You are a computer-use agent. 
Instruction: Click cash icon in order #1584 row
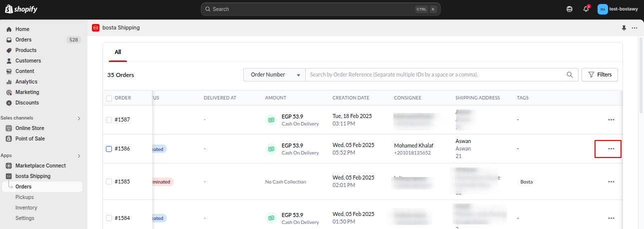tap(271, 218)
